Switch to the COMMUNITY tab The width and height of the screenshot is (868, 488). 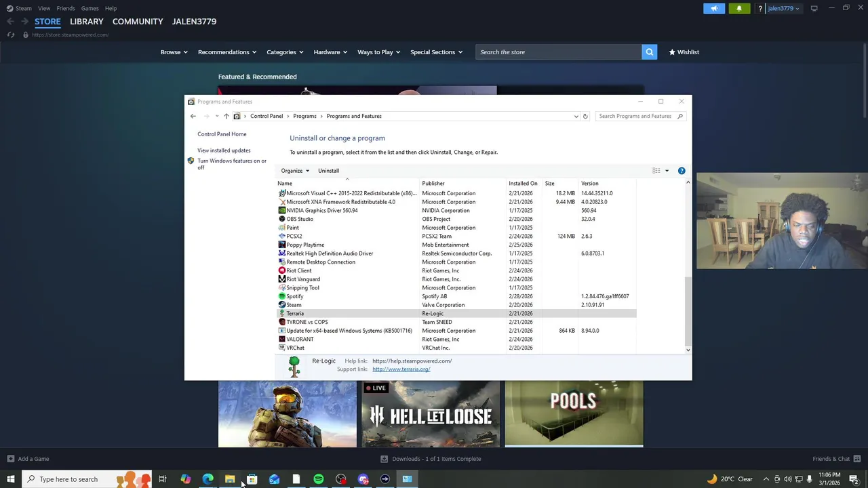coord(138,21)
